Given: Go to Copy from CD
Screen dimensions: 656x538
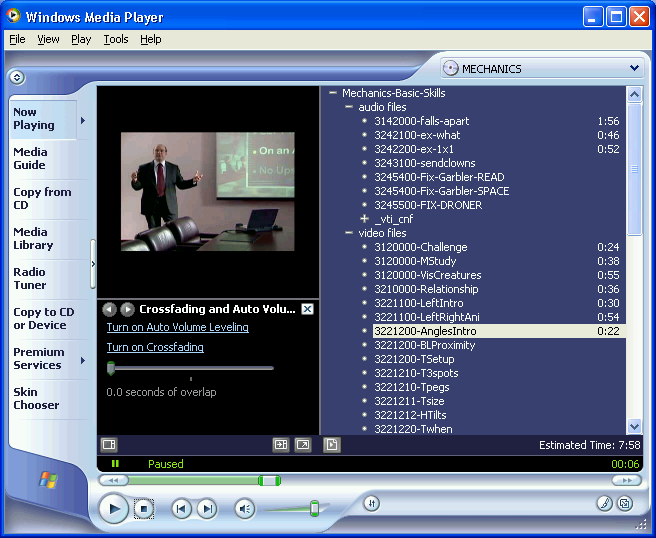Looking at the screenshot, I should [x=42, y=199].
